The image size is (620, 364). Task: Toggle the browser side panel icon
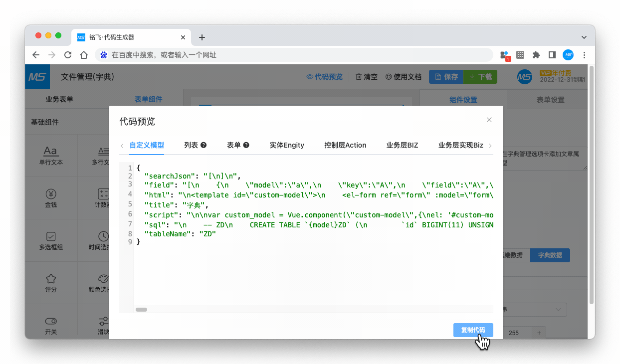[x=552, y=55]
